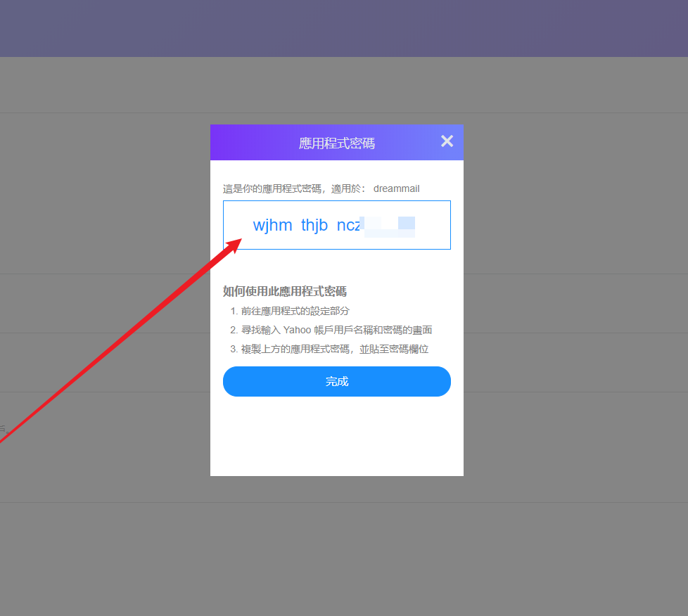Click the 應用程式密碼 dialog title
The image size is (688, 616).
click(x=336, y=143)
